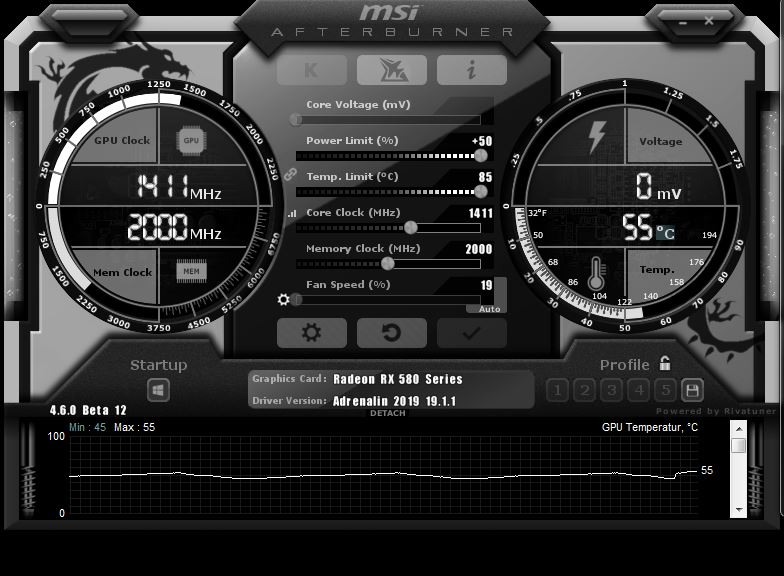Screen dimensions: 784x576
Task: Select profile slot 1
Action: tap(558, 390)
